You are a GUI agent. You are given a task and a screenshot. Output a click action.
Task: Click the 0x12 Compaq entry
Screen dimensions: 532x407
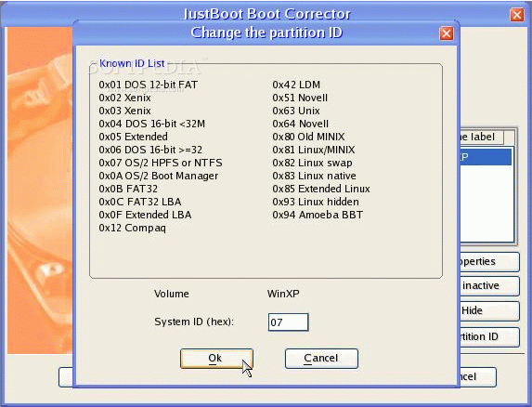click(133, 228)
